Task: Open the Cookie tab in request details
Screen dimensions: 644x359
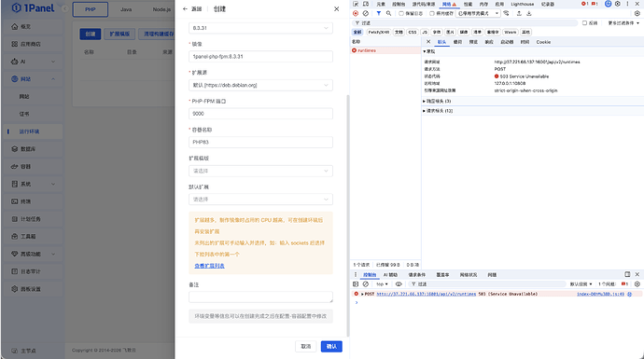Action: click(x=543, y=42)
